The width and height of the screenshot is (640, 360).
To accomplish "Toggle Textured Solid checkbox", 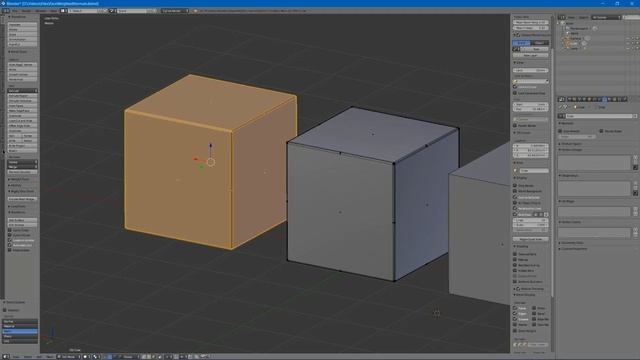I will point(515,254).
